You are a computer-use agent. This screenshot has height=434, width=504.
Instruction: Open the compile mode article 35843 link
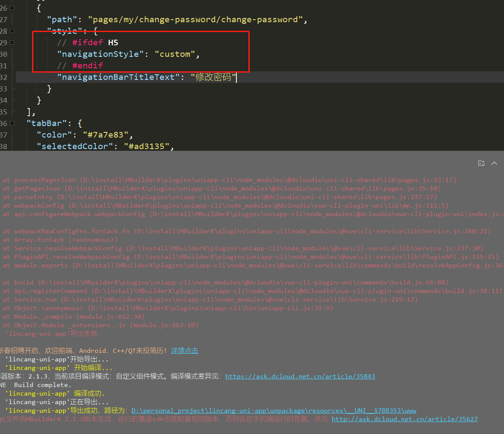300,376
